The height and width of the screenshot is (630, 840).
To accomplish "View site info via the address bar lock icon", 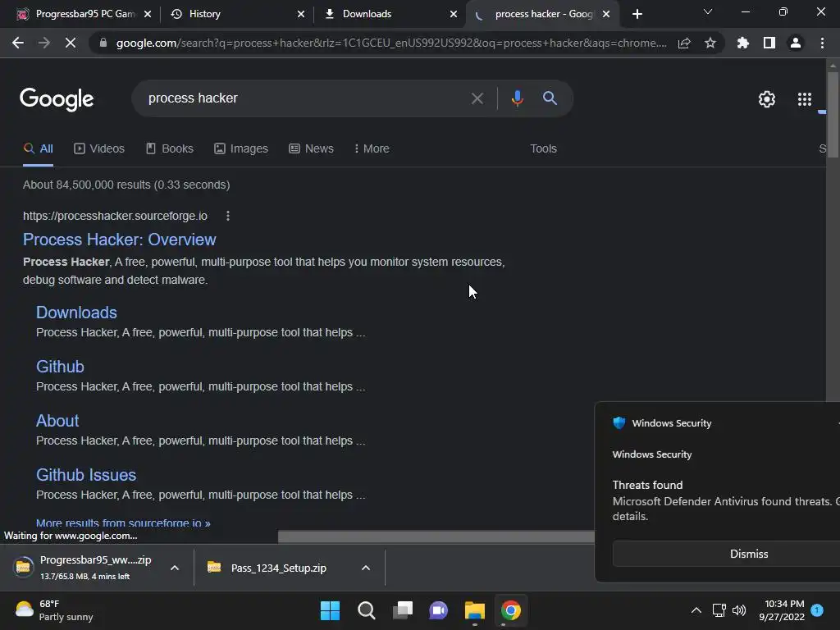I will [103, 43].
